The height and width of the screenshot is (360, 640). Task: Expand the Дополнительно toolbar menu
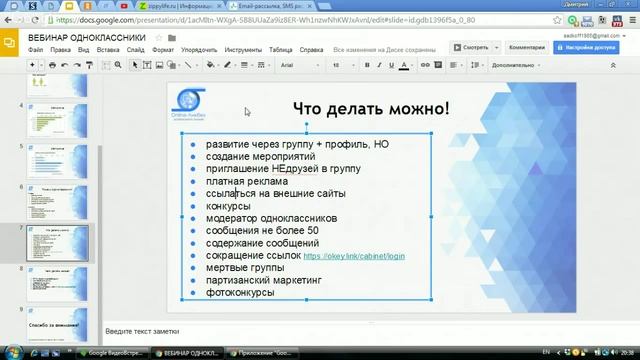(516, 65)
